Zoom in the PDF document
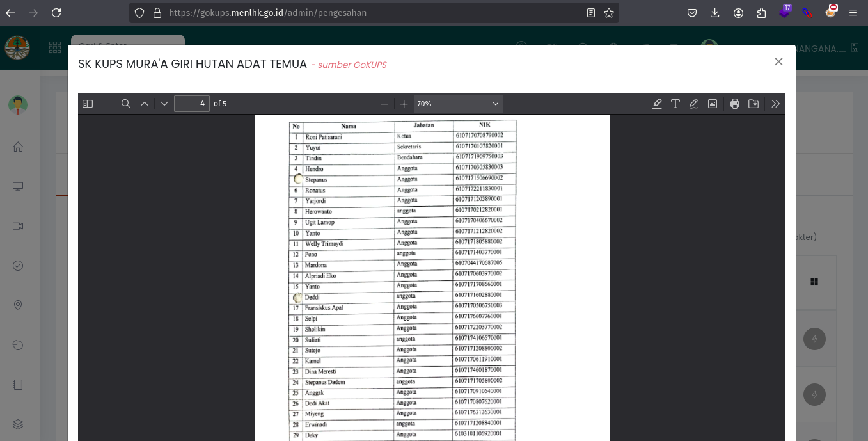868x441 pixels. pos(404,104)
